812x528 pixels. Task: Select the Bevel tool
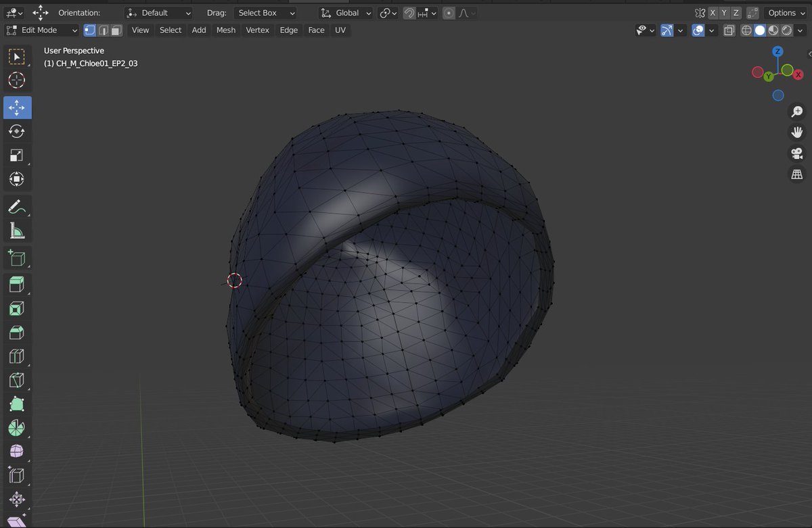pos(17,333)
